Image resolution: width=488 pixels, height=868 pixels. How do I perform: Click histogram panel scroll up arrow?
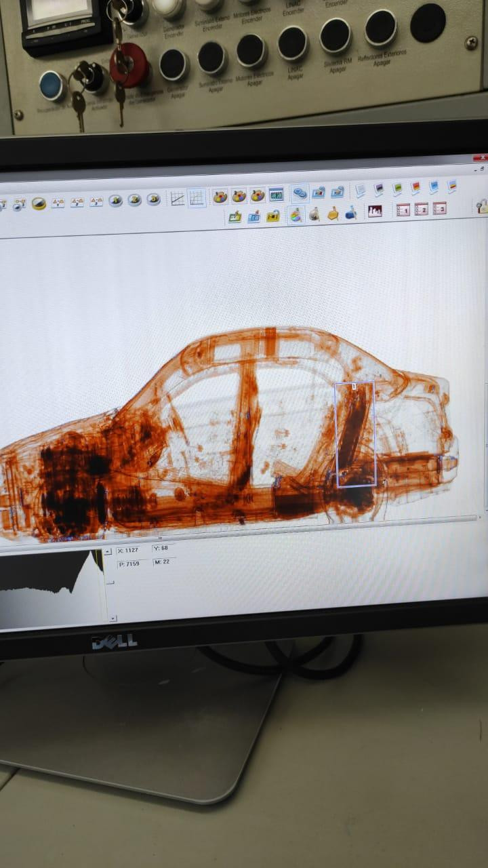[x=107, y=551]
